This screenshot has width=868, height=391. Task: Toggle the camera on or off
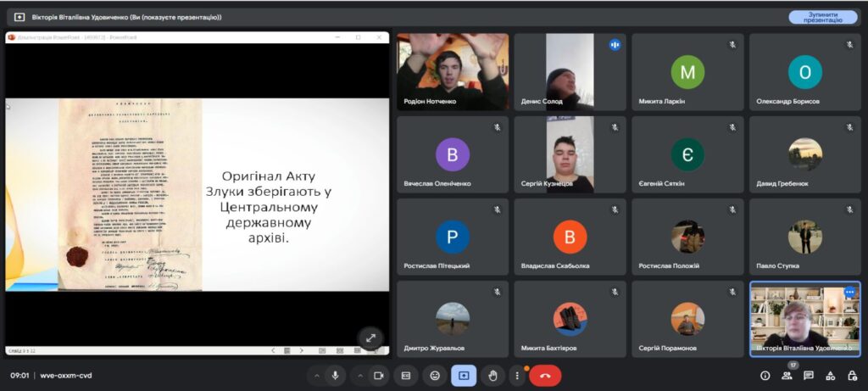coord(378,375)
